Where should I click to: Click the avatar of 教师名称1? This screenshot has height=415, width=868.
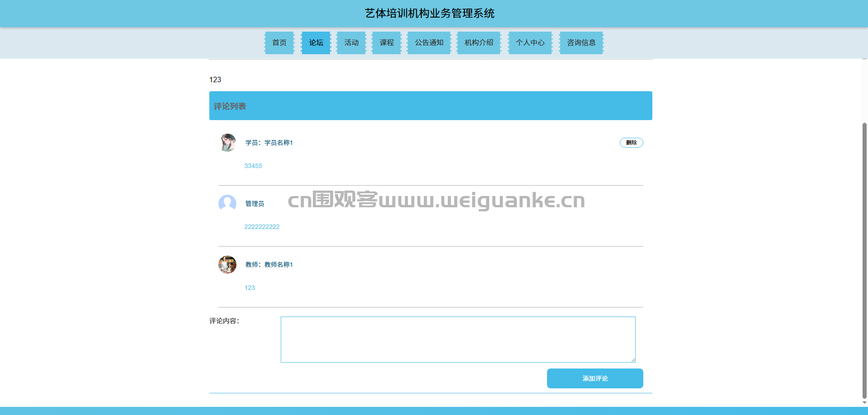pos(227,265)
